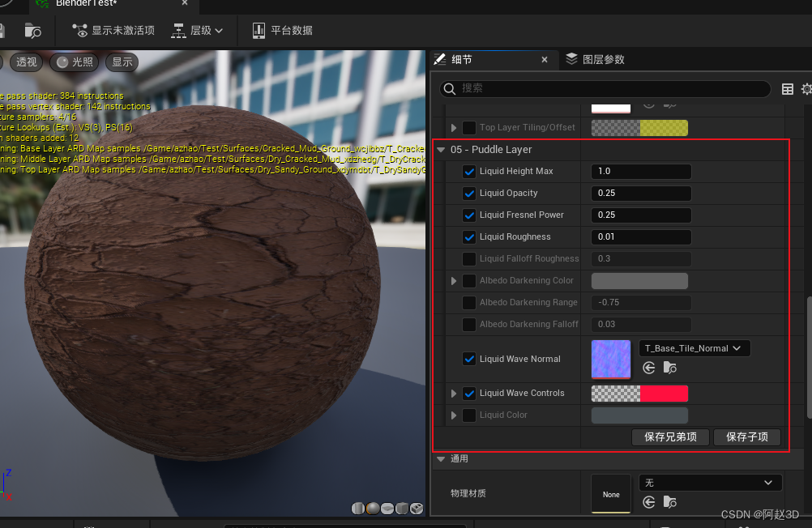
Task: Expand the Liquid Color row
Action: click(x=454, y=415)
